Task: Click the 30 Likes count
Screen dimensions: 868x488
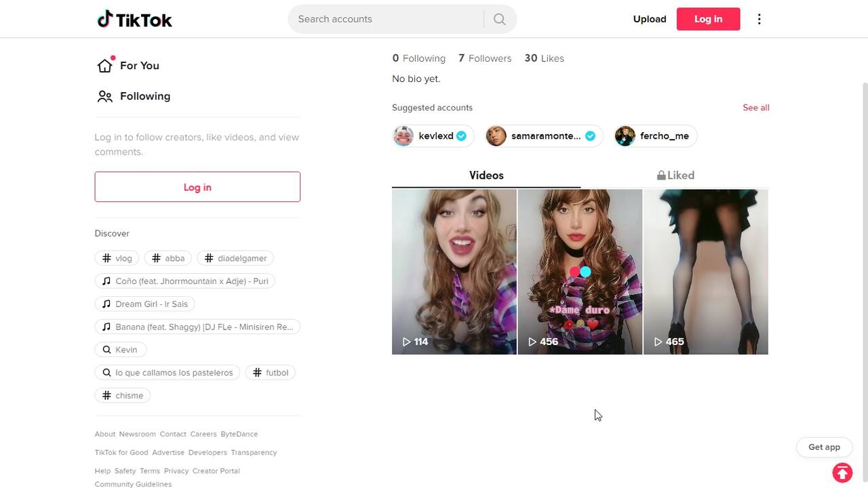Action: (544, 58)
